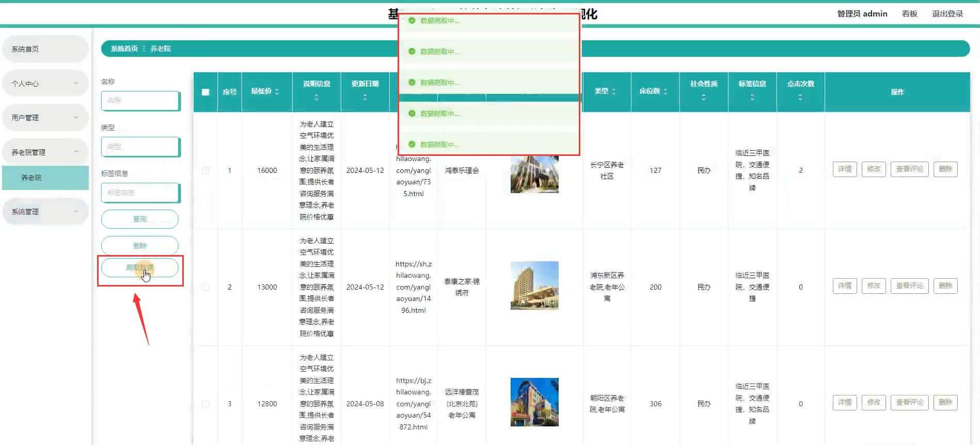
Task: Click the 鸿泰乐璟会 name cell
Action: tap(462, 170)
